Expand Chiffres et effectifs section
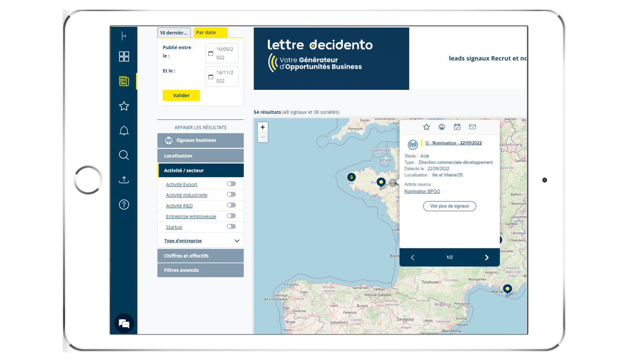The width and height of the screenshot is (644, 362). click(x=201, y=256)
